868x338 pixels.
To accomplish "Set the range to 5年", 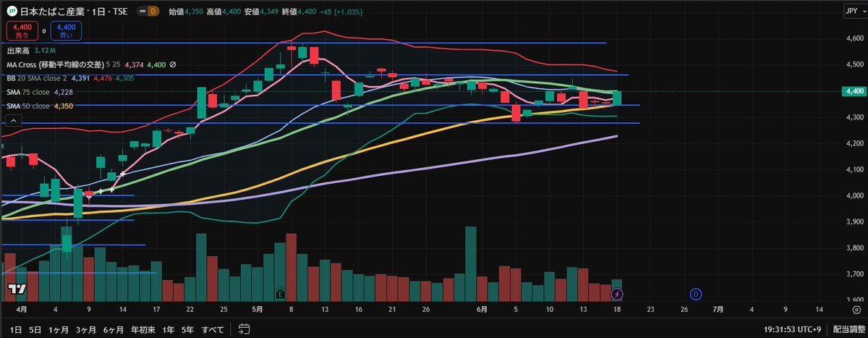I will tap(187, 329).
